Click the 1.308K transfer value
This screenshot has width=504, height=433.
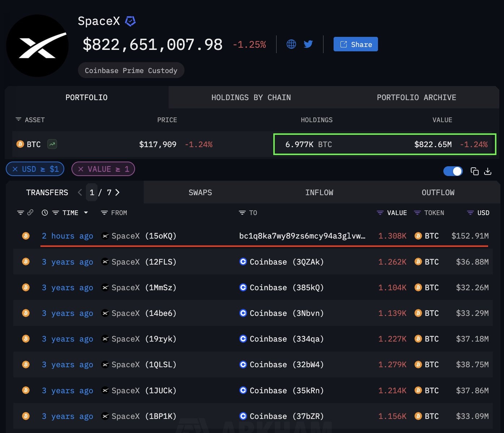392,236
